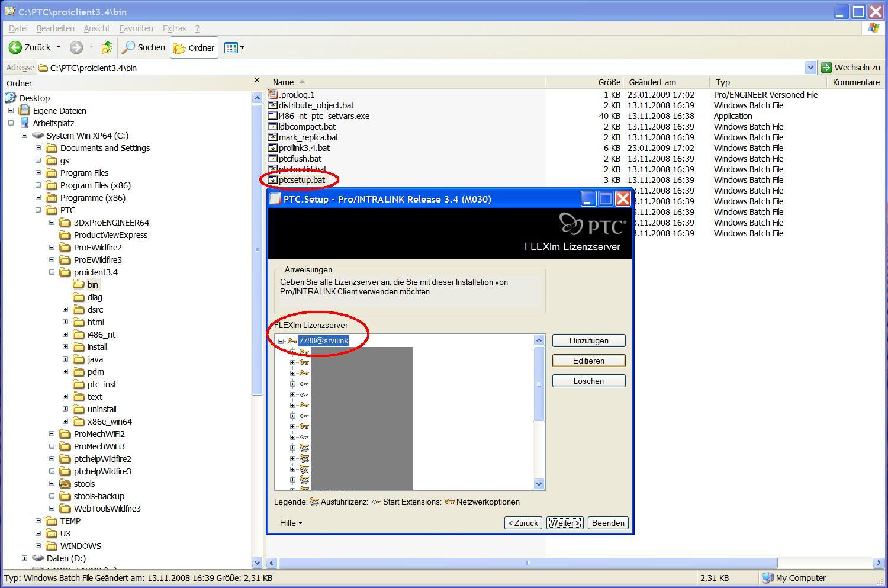
Task: Select mark_replica.bat file icon
Action: click(273, 137)
